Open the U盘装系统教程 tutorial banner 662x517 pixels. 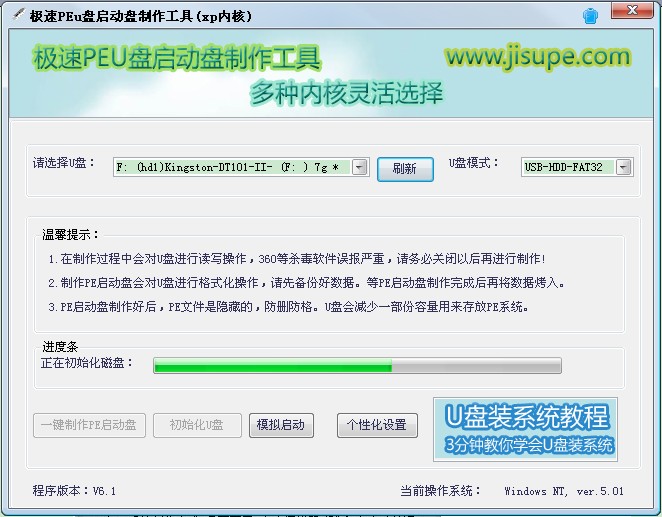pyautogui.click(x=525, y=429)
